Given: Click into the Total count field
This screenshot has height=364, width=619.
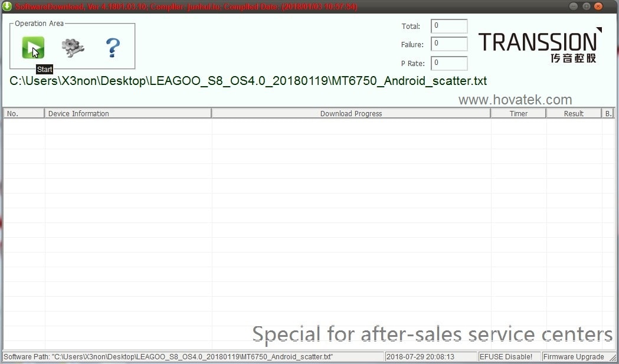Looking at the screenshot, I should pos(449,26).
